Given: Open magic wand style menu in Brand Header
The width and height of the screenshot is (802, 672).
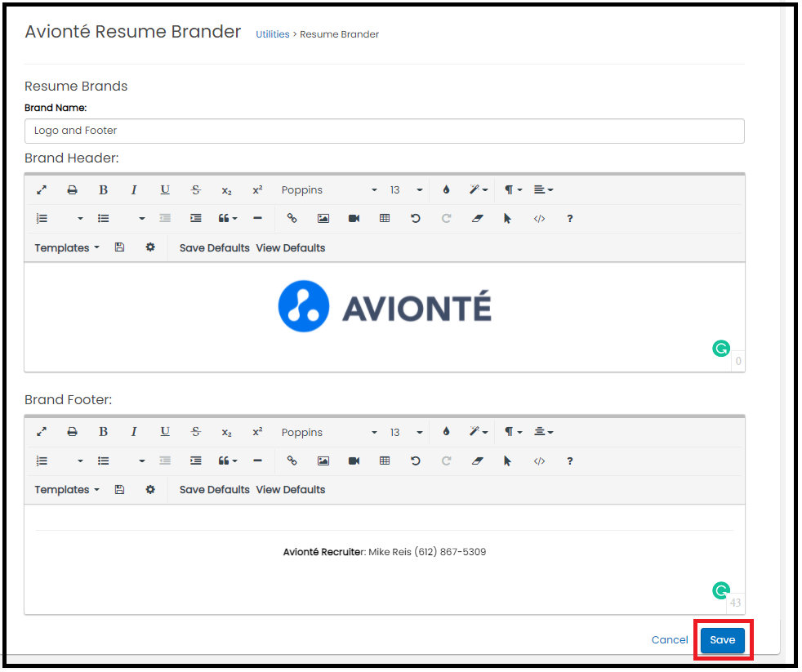Looking at the screenshot, I should coord(479,189).
